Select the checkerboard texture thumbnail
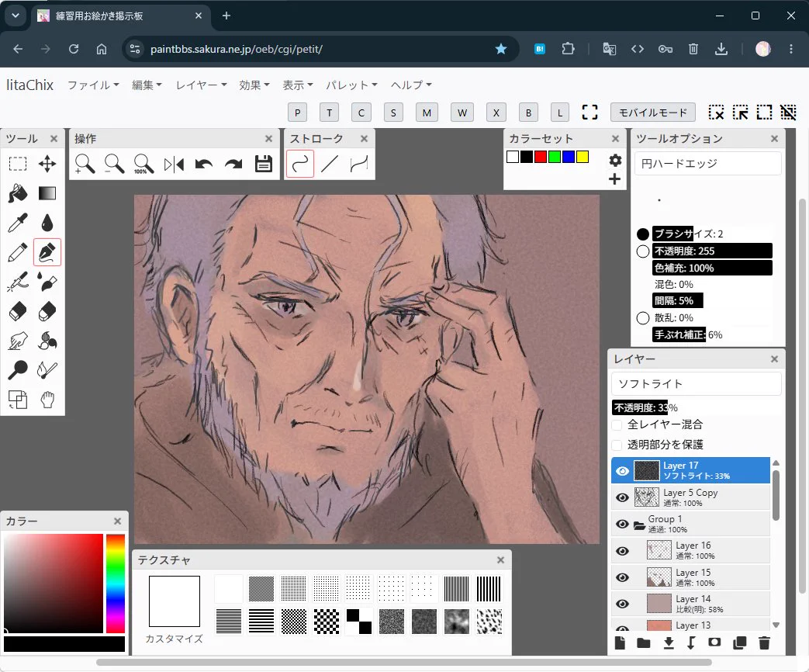The width and height of the screenshot is (809, 672). 326,622
